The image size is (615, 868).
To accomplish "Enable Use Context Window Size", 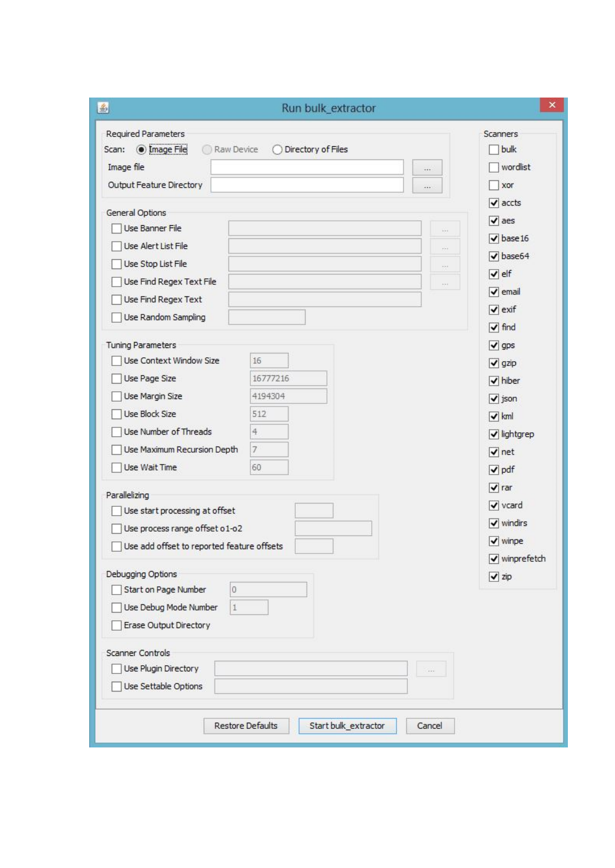I will click(116, 361).
